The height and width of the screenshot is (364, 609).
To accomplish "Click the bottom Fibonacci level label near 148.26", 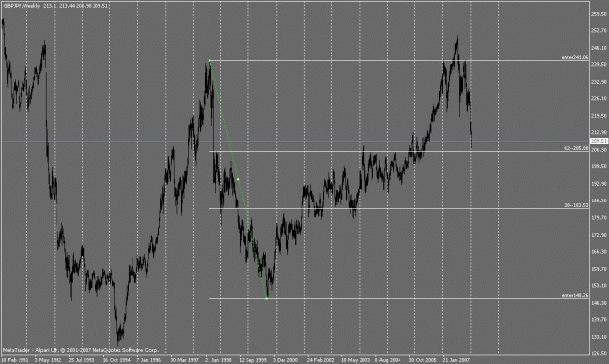I will [x=575, y=295].
